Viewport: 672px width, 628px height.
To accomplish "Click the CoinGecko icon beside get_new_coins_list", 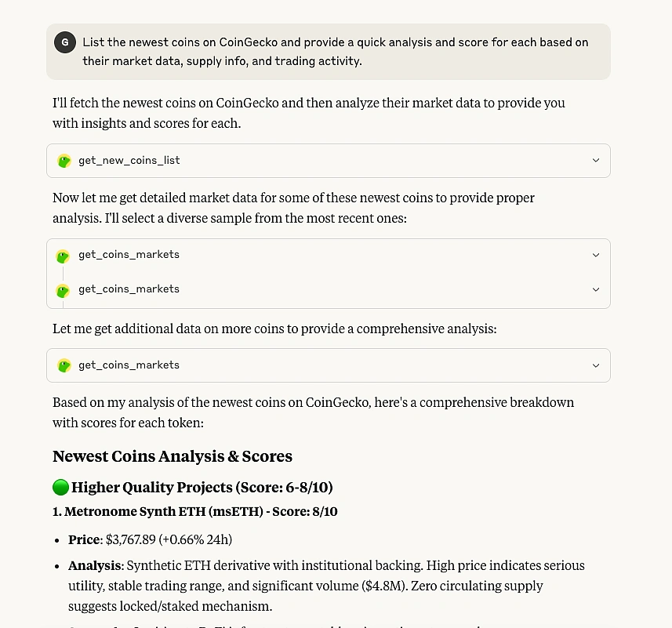I will click(x=64, y=161).
